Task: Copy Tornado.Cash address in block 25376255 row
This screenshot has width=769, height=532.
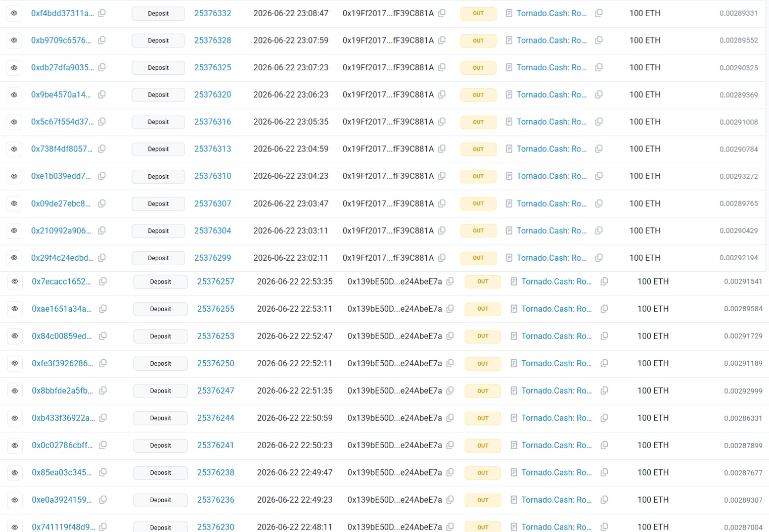Action: tap(604, 309)
